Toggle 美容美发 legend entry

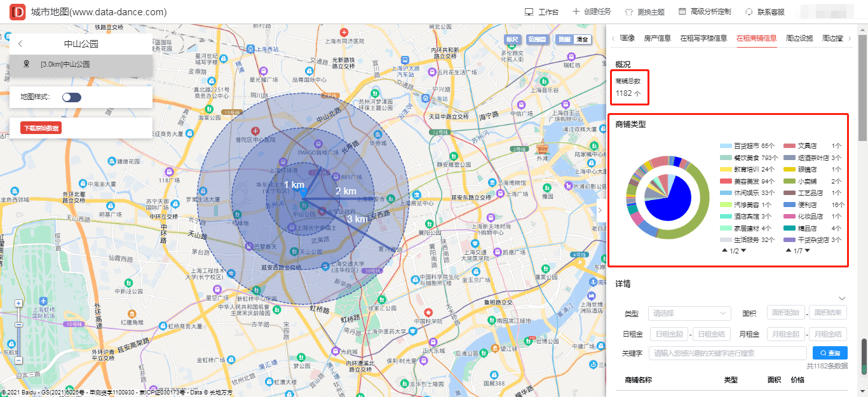pos(748,181)
